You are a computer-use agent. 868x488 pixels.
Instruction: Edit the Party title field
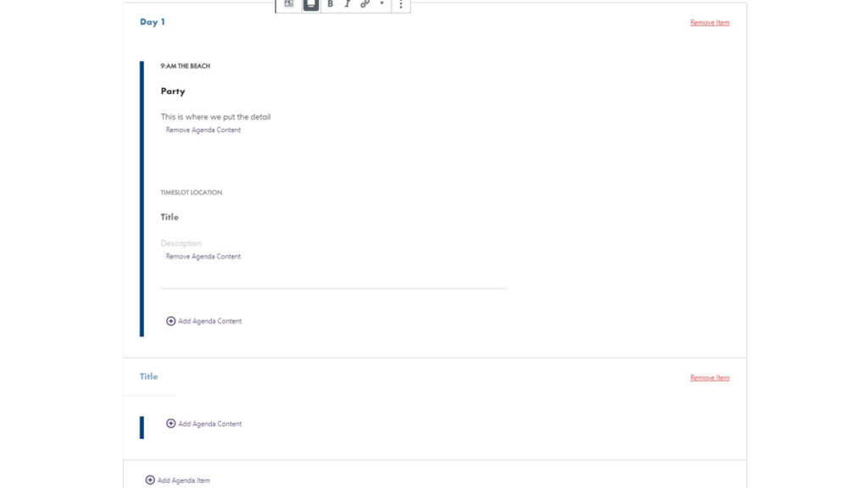pyautogui.click(x=173, y=91)
